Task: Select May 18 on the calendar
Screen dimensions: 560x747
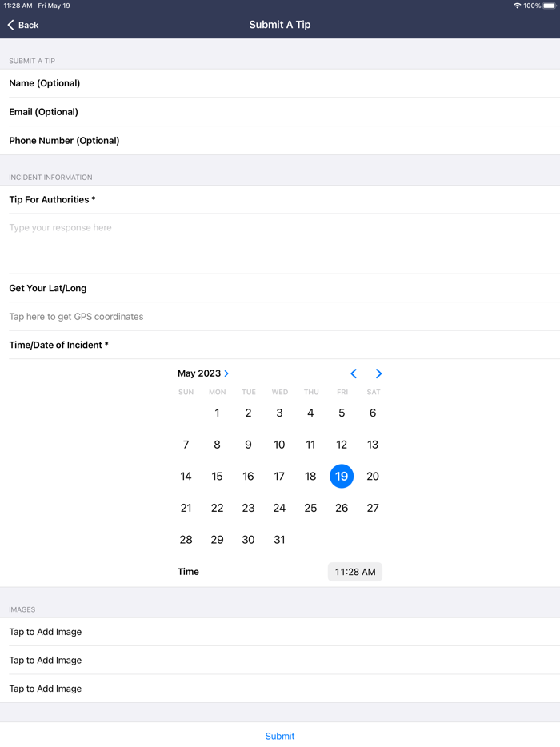Action: click(x=310, y=477)
